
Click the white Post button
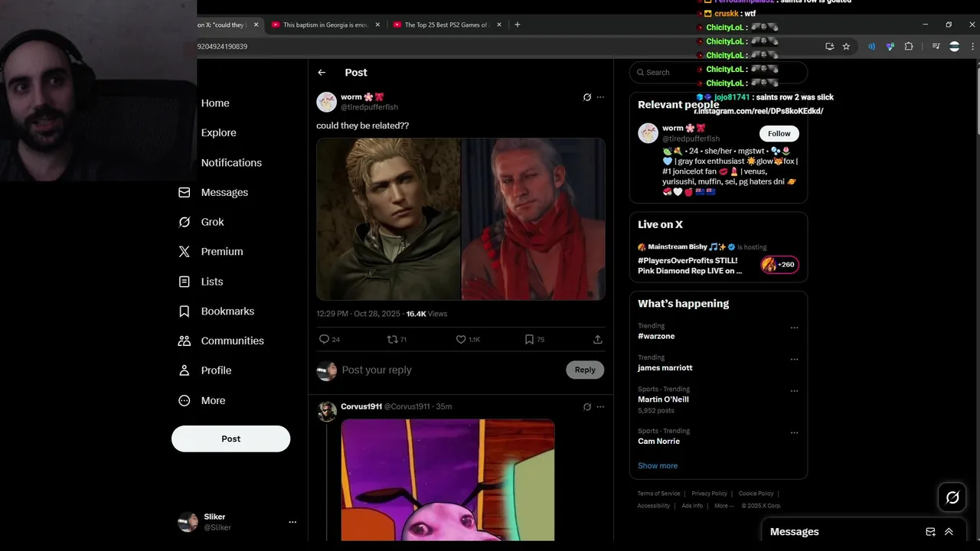(x=230, y=439)
